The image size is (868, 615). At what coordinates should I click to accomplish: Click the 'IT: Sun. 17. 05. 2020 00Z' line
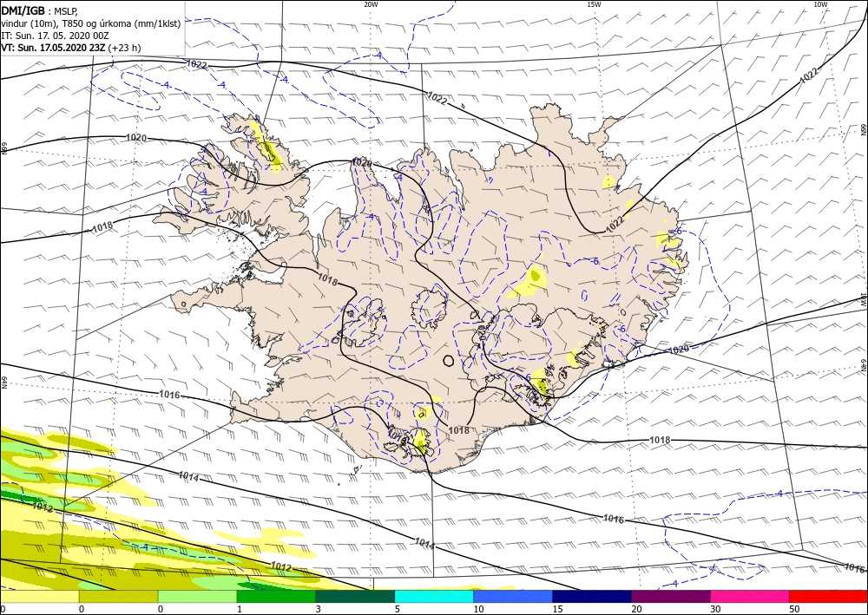pos(55,36)
